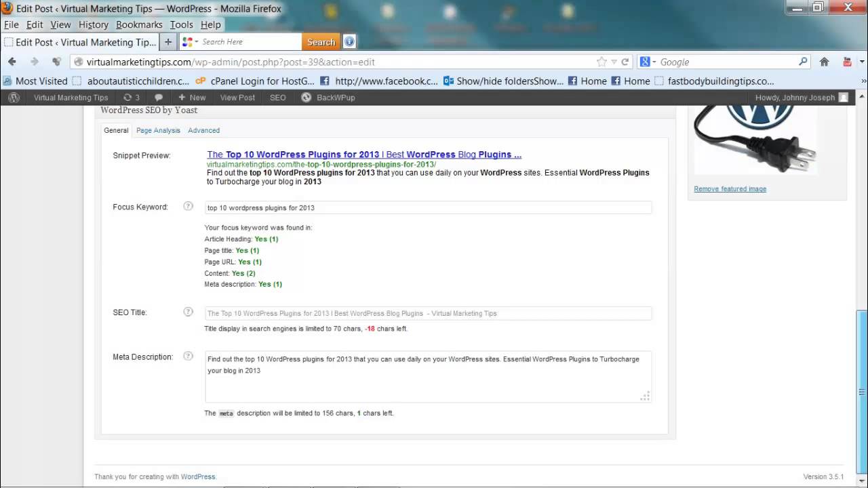Click the browser back arrow button

(x=12, y=62)
